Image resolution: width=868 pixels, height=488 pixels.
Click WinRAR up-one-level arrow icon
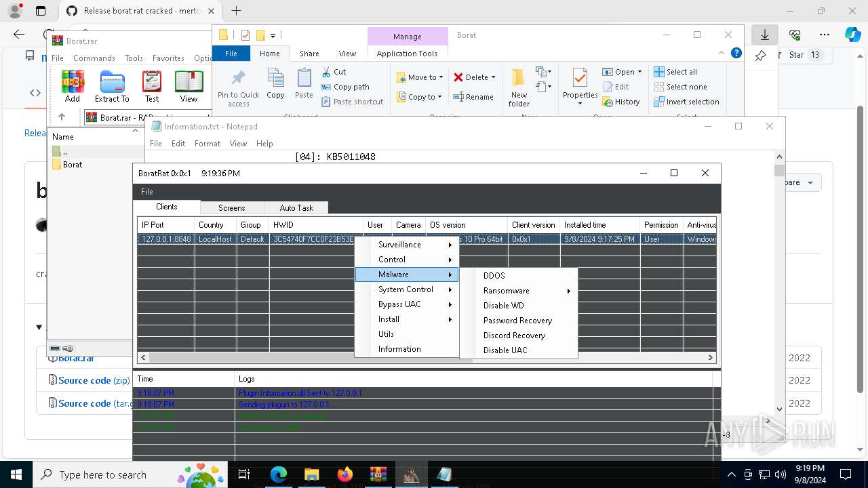point(62,117)
